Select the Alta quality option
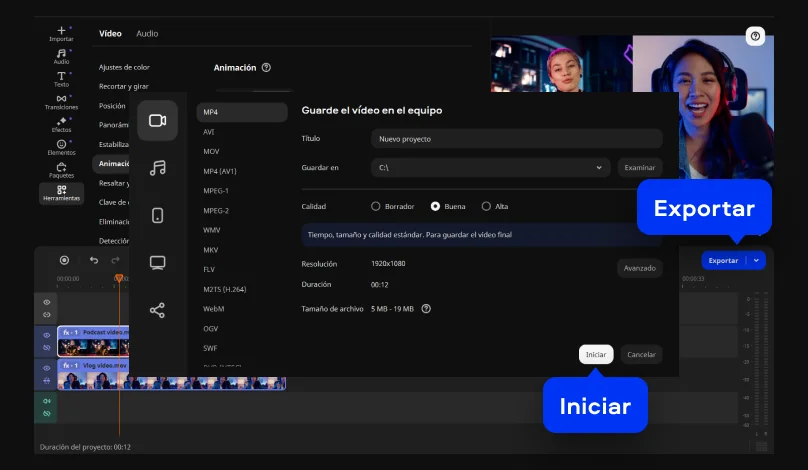This screenshot has width=808, height=470. (x=486, y=206)
